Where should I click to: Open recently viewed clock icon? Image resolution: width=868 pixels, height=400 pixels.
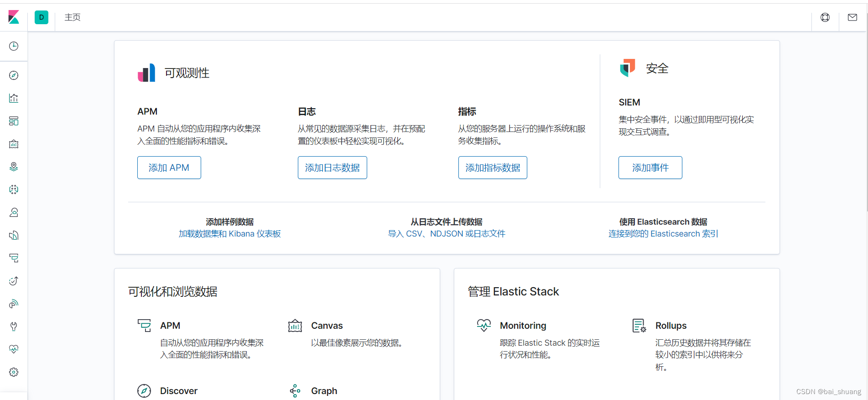coord(14,46)
